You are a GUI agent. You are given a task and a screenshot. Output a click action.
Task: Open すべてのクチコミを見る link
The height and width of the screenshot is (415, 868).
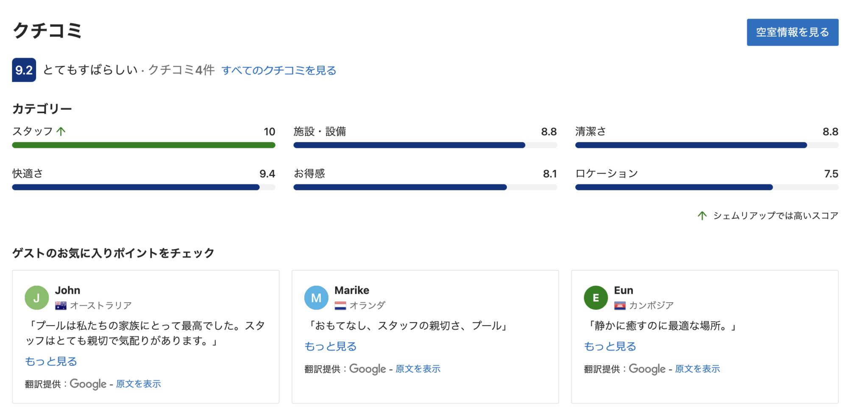point(278,70)
